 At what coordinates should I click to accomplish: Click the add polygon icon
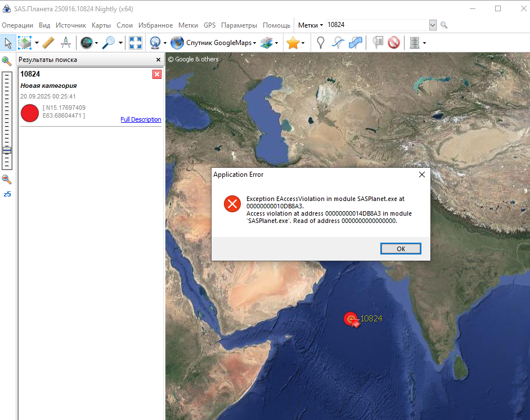[355, 43]
